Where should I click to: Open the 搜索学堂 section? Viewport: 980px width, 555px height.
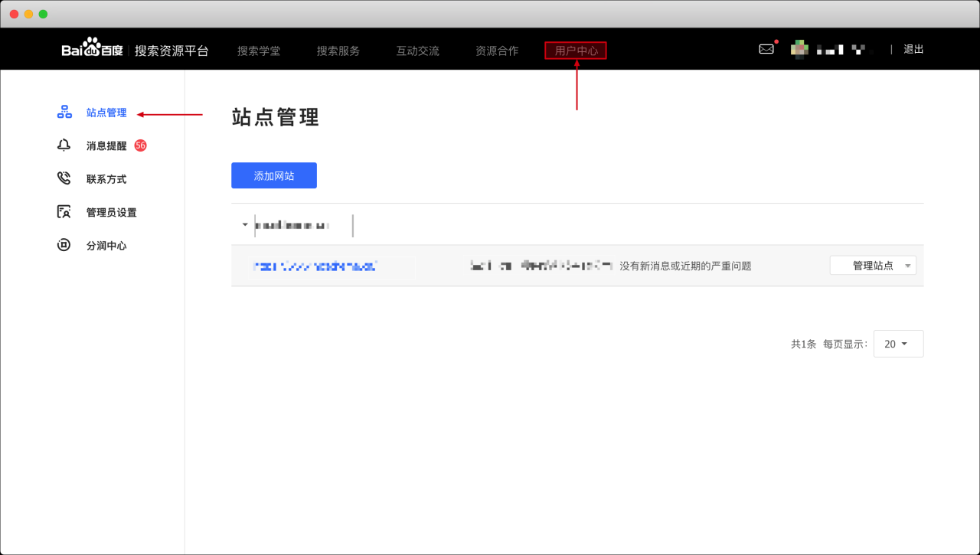(x=259, y=51)
